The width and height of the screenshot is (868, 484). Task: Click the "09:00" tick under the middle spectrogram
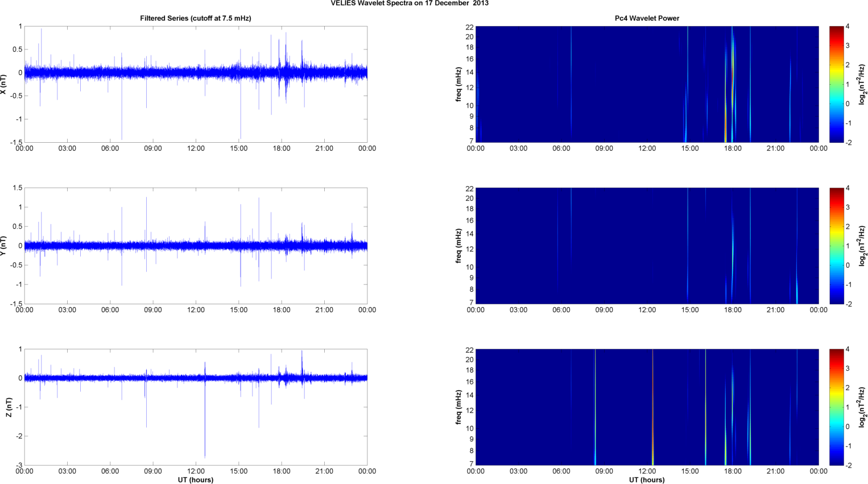tap(604, 310)
